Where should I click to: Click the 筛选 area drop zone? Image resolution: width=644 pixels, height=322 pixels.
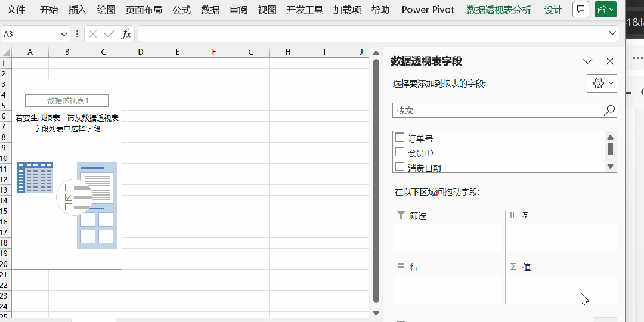click(447, 237)
